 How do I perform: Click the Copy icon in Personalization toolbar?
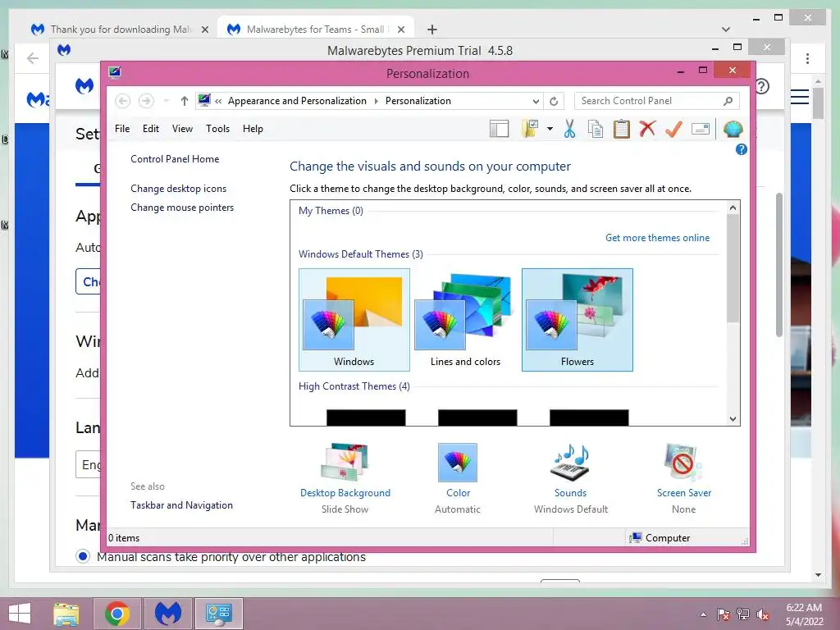pos(596,129)
